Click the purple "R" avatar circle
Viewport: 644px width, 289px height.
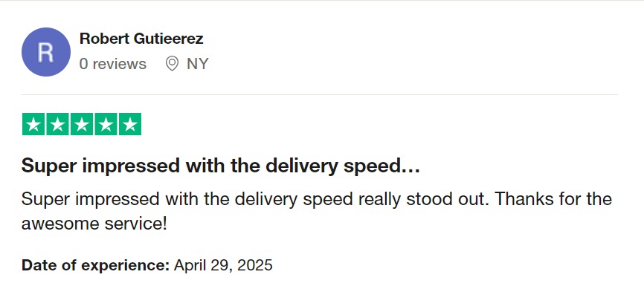(46, 52)
